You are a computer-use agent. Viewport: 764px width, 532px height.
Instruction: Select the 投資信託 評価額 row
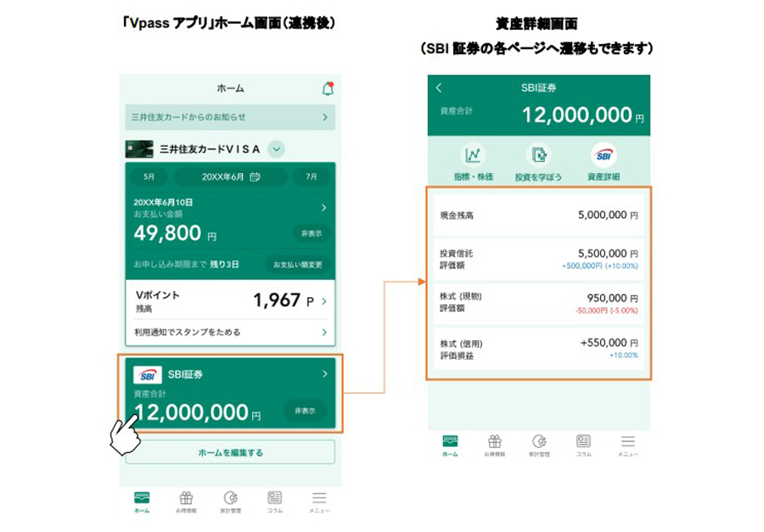pos(539,259)
